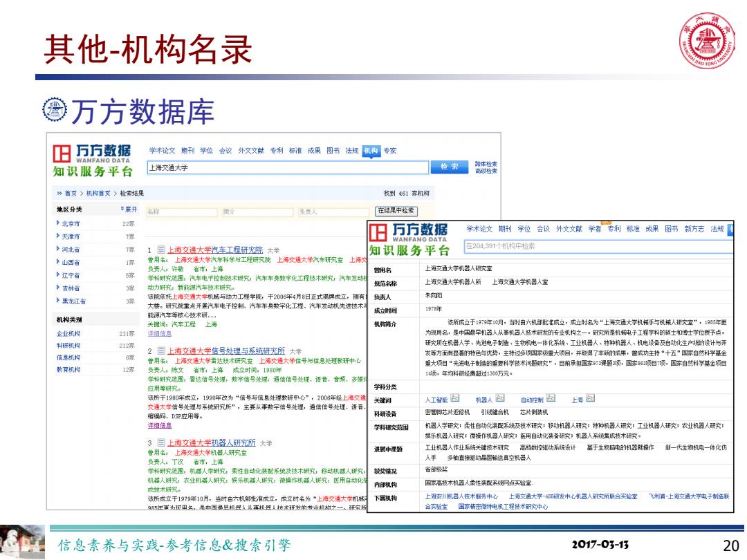Open result 上海交通大学汽车工程研究院
The height and width of the screenshot is (560, 747).
point(215,250)
